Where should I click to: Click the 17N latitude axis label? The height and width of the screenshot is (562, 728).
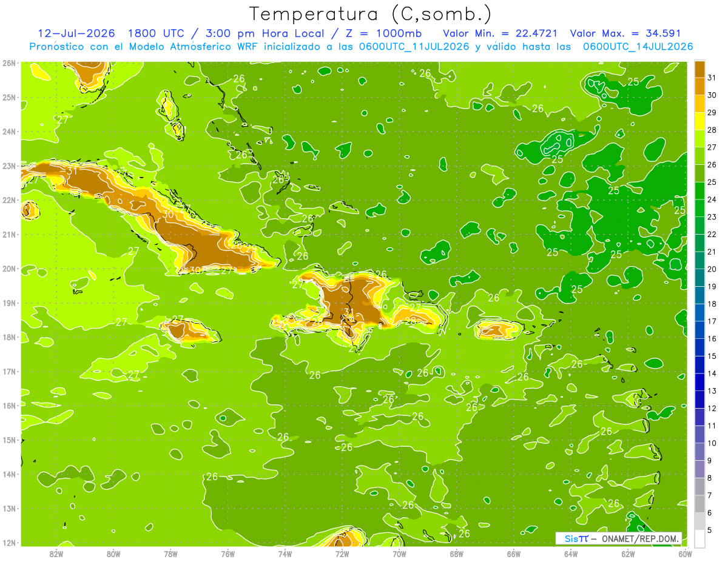pyautogui.click(x=9, y=372)
